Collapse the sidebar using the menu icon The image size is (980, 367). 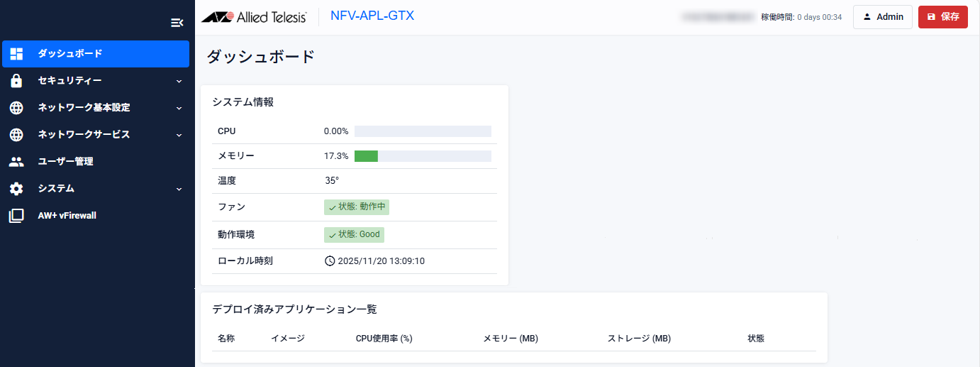pos(177,23)
